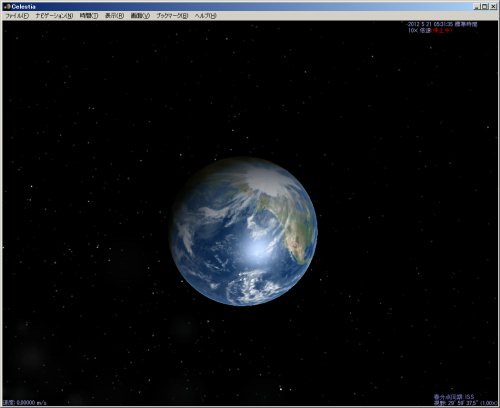The width and height of the screenshot is (500, 408).
Task: Open the ファイル(F) menu
Action: coord(17,16)
